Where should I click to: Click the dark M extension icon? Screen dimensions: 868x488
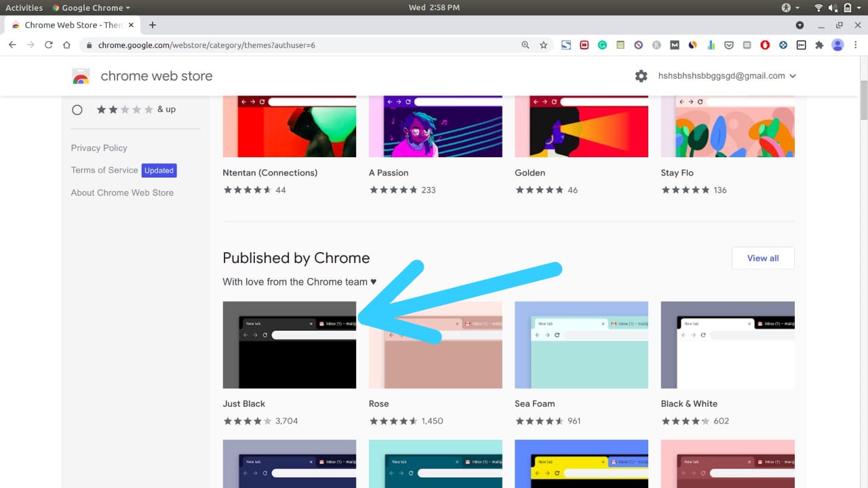pos(675,45)
